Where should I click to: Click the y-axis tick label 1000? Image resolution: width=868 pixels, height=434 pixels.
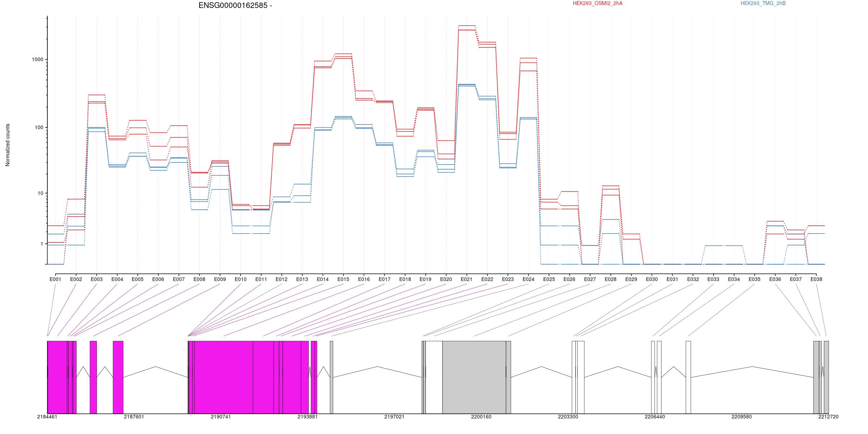[x=38, y=60]
